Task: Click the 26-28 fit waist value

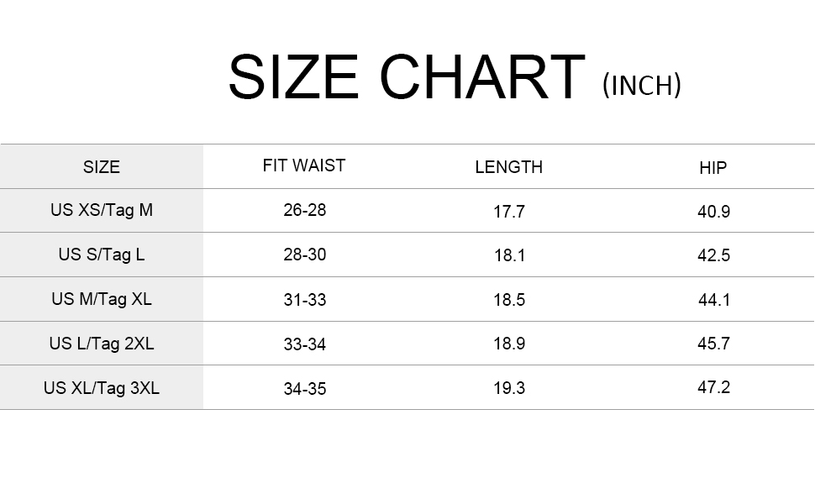Action: pos(305,210)
